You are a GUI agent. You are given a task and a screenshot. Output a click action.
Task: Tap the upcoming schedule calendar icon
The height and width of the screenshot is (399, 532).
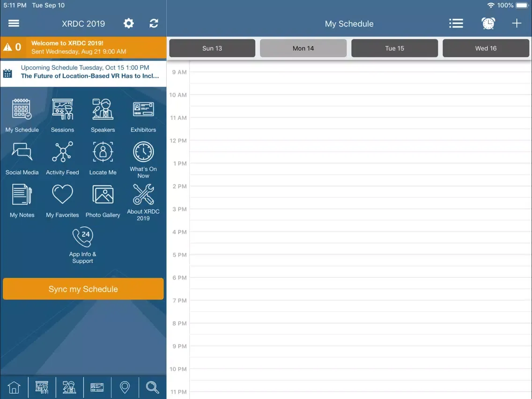tap(7, 73)
